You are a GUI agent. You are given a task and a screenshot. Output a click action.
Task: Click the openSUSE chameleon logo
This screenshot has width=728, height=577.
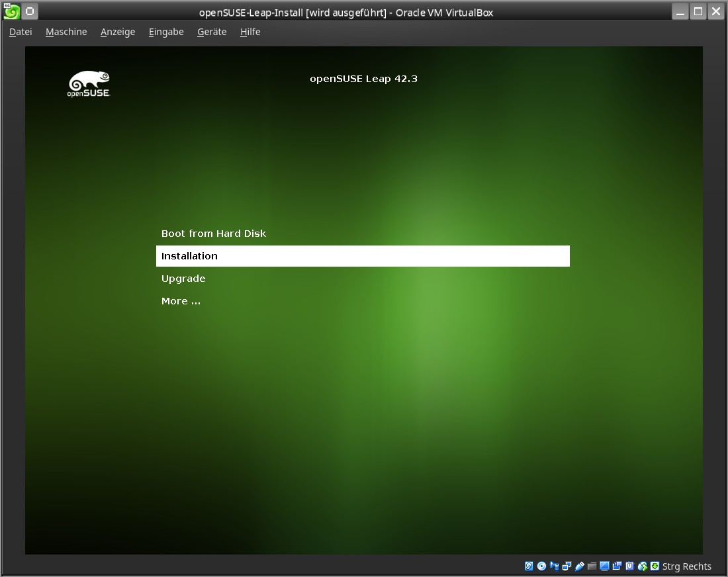coord(89,84)
